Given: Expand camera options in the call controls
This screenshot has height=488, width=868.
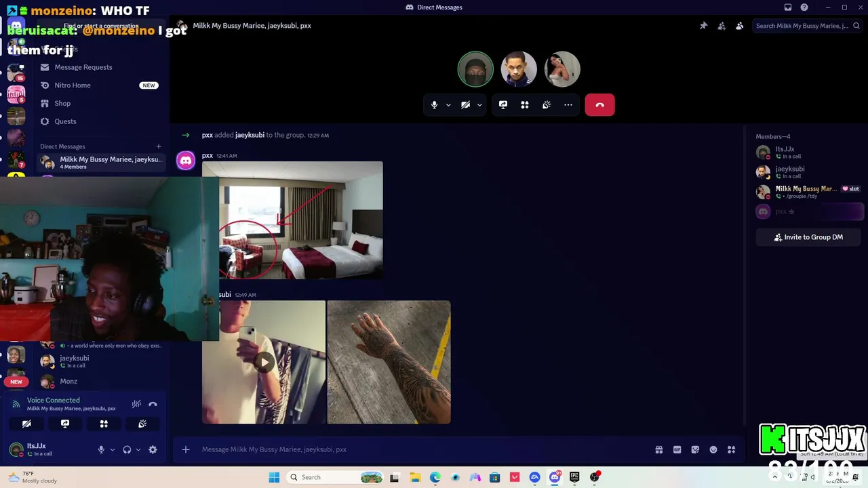Looking at the screenshot, I should click(x=479, y=105).
